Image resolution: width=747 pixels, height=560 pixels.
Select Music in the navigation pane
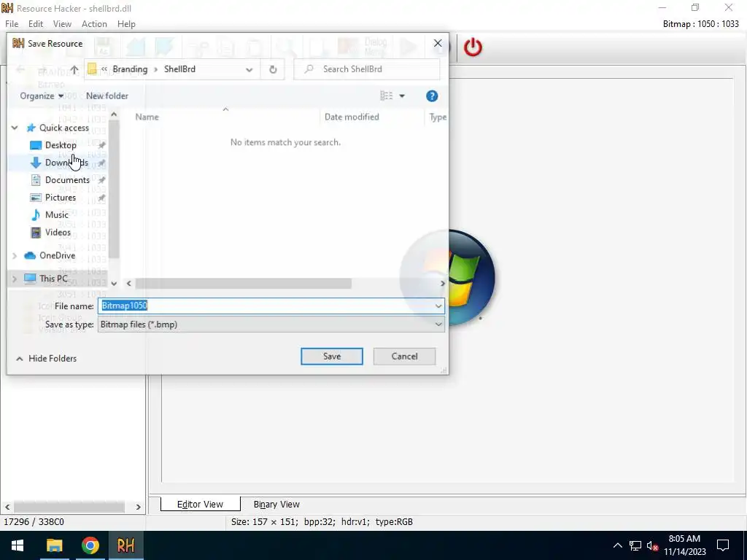(57, 215)
